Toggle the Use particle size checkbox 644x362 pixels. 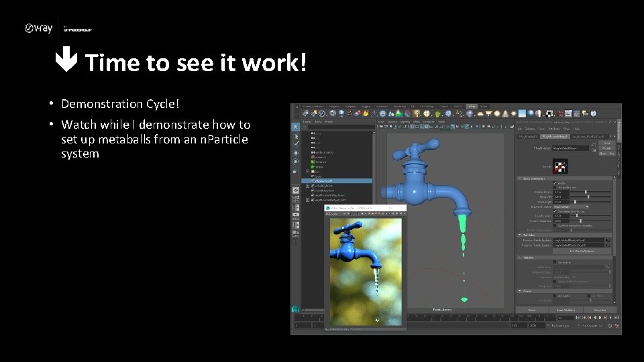coord(555,188)
